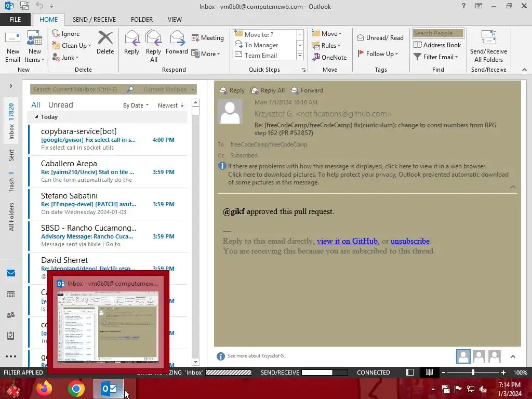Open the New Items menu
Screen dimensions: 532x399
tap(35, 46)
